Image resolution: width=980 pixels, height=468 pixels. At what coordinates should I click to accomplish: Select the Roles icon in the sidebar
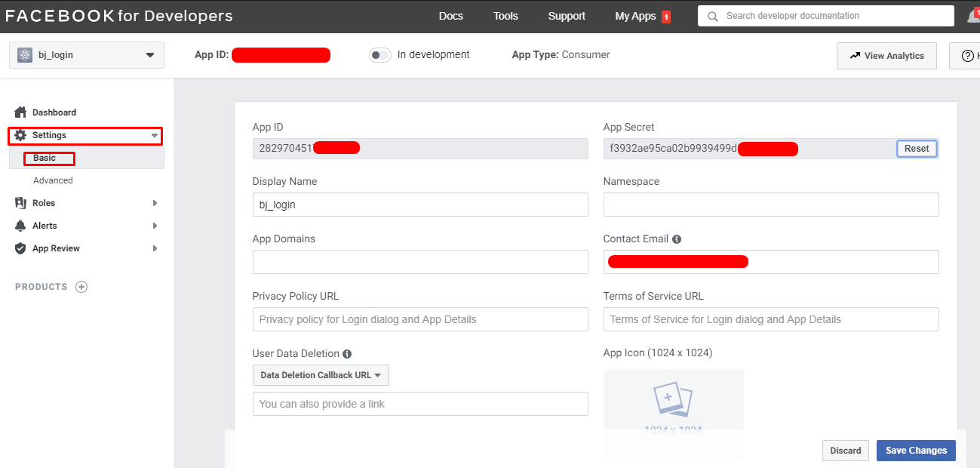[20, 202]
